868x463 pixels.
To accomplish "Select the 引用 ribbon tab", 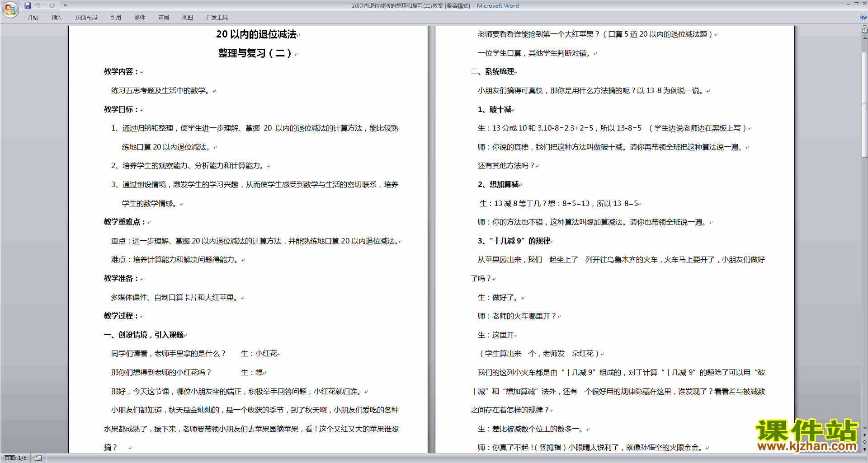I will (115, 18).
